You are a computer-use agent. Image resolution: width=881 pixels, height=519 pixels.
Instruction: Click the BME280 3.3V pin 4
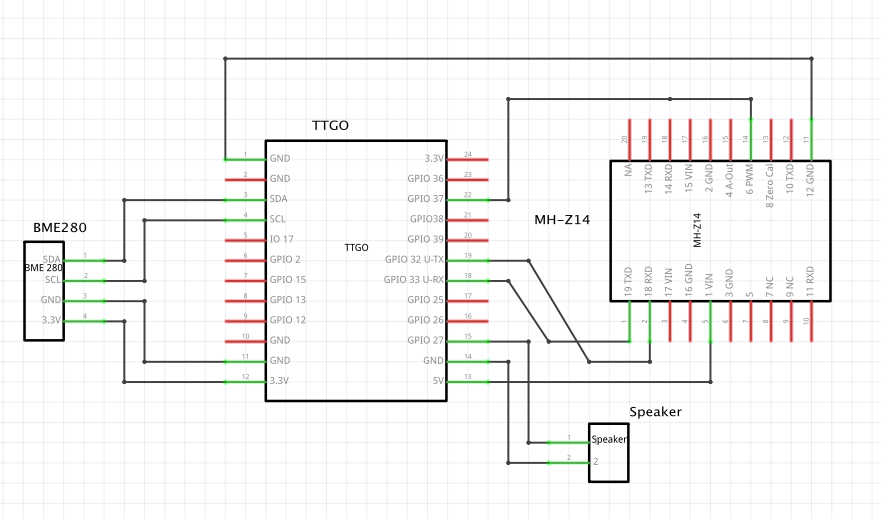[85, 321]
